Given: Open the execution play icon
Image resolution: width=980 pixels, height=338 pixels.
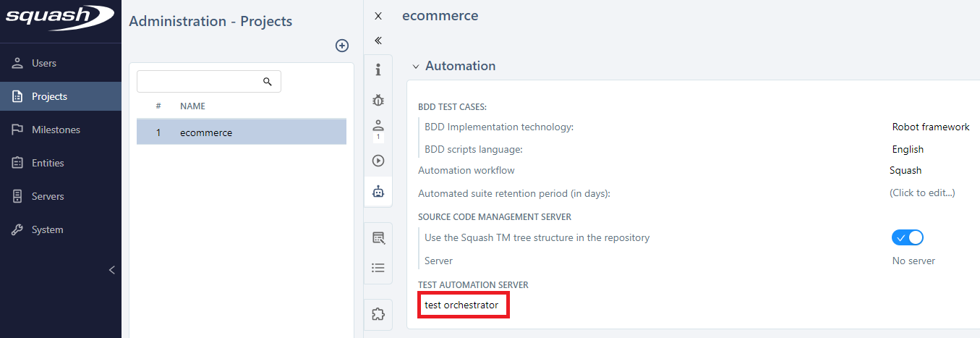Looking at the screenshot, I should pyautogui.click(x=378, y=161).
